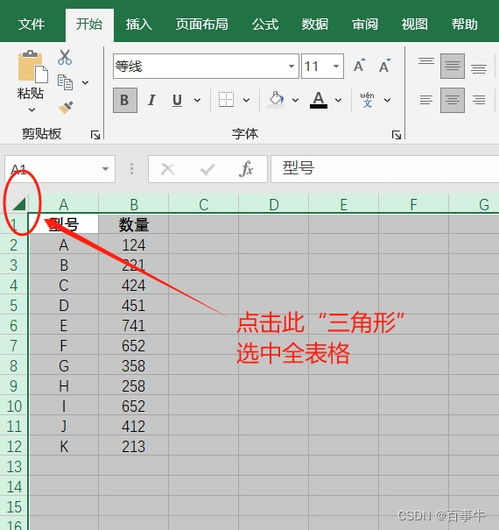Confirm formula entry checkmark

pos(207,169)
